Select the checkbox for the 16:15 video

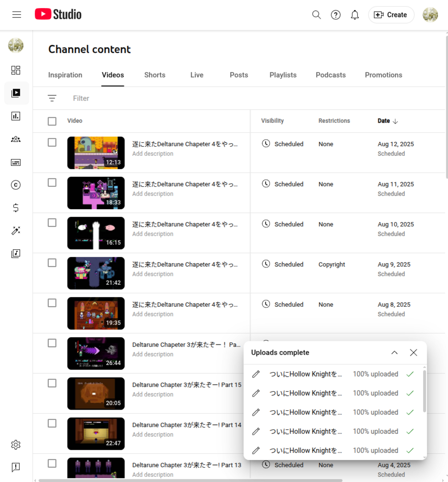point(52,223)
